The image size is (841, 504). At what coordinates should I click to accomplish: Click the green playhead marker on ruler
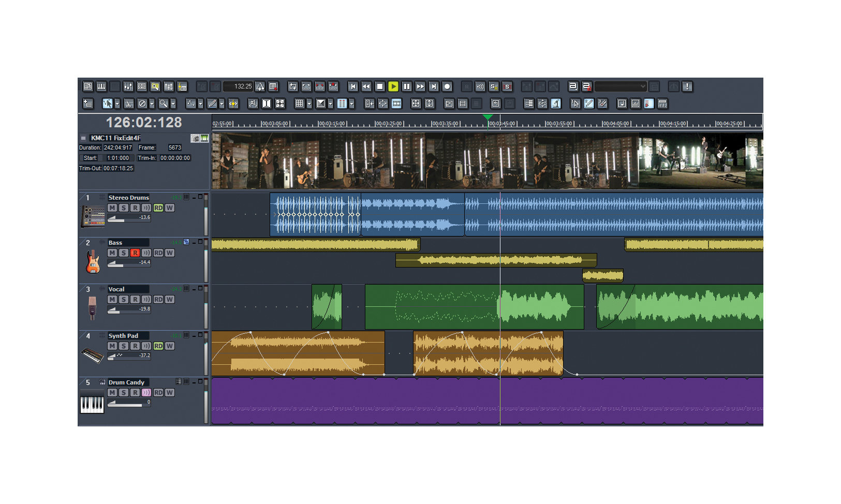488,118
